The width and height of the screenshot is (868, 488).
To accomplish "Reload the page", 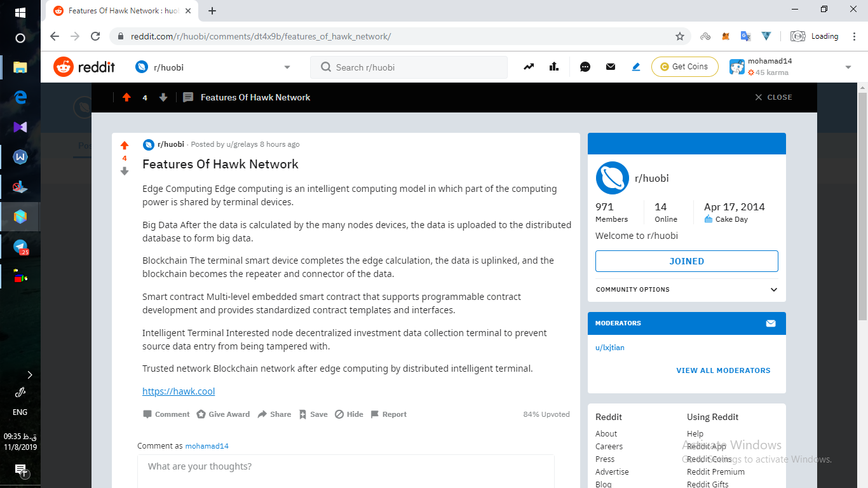I will pos(95,36).
